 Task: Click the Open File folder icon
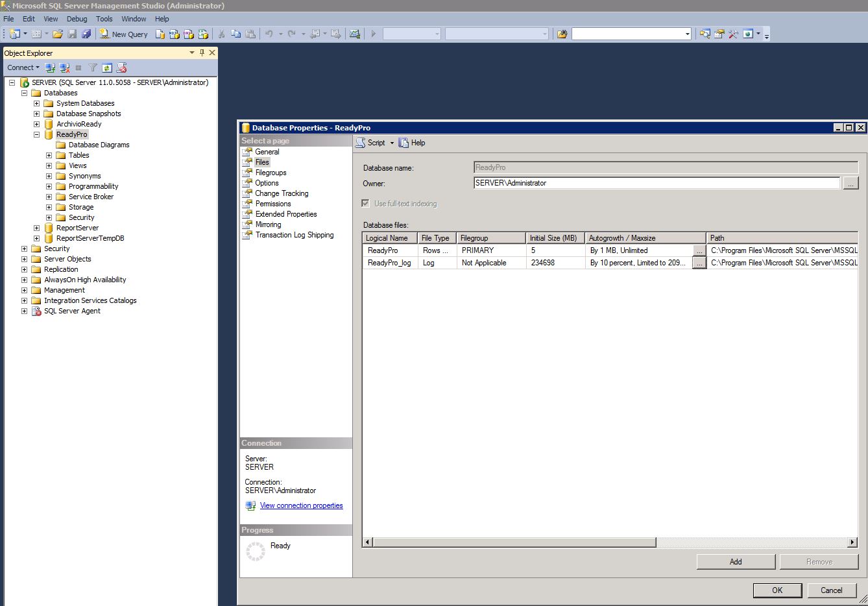point(58,34)
